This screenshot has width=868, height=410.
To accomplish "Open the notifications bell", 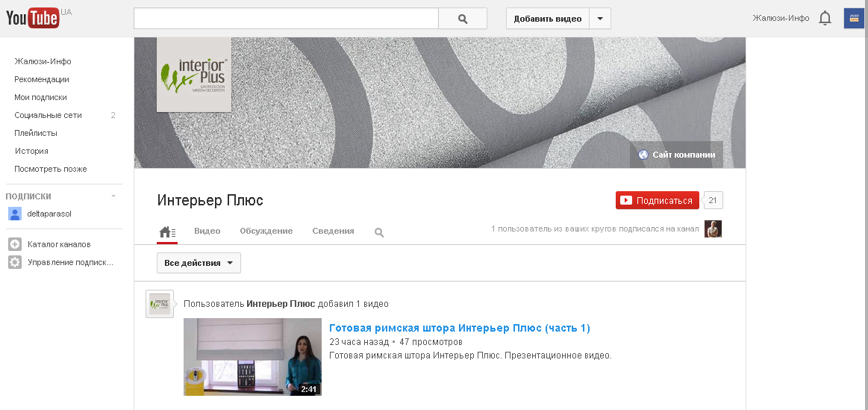I will (x=825, y=19).
